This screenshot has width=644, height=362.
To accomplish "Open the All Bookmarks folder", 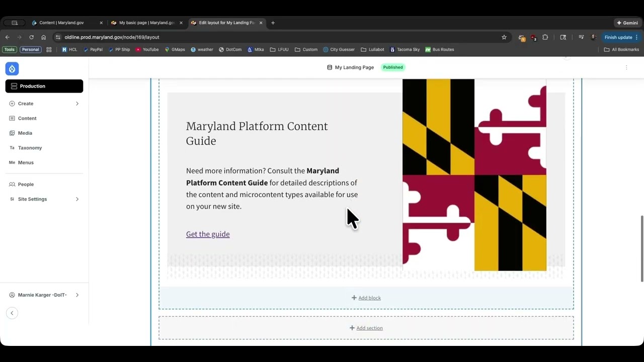I will tap(621, 49).
